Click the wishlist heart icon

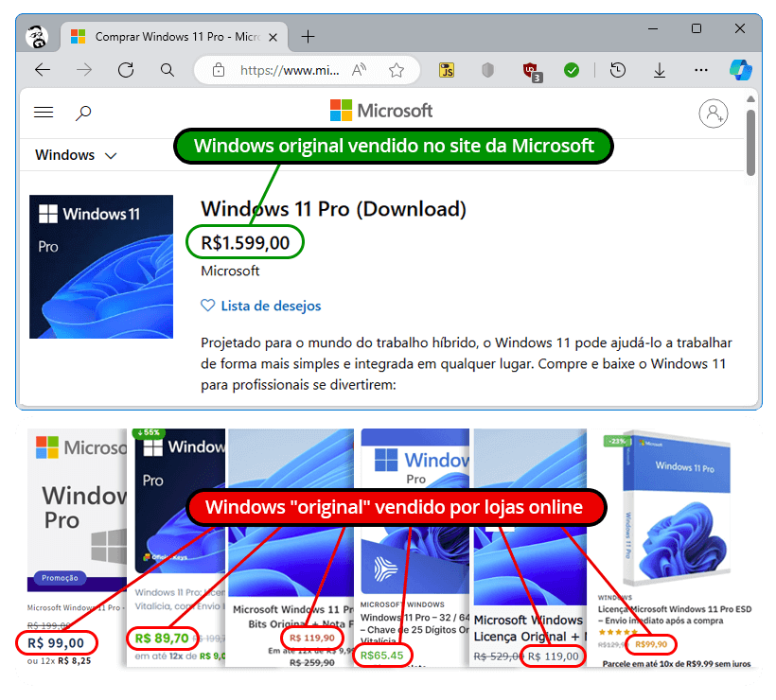point(208,306)
